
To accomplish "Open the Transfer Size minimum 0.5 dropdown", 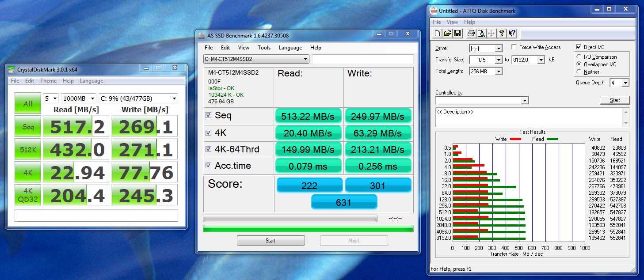I will pos(499,60).
